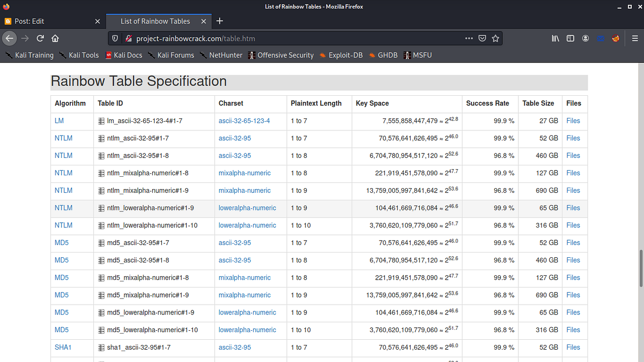Image resolution: width=644 pixels, height=362 pixels.
Task: Click the Kali dragon extension icon
Action: [615, 38]
